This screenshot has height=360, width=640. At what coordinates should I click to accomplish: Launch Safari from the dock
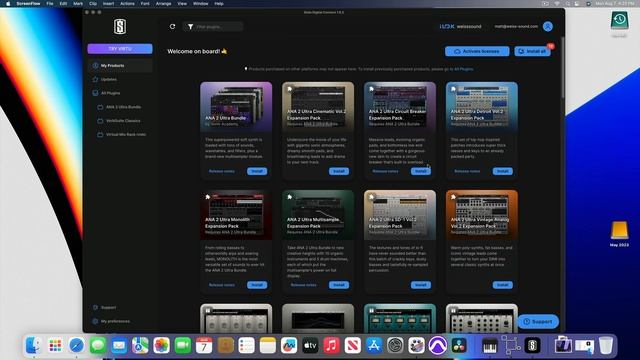point(76,346)
